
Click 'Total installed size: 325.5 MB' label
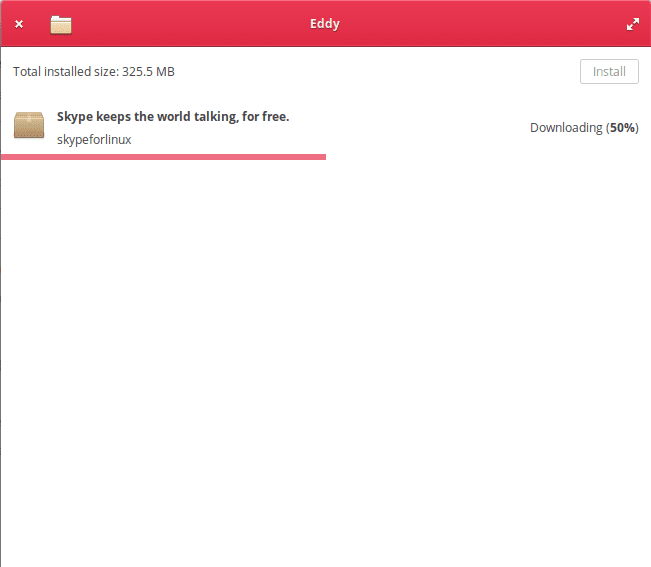click(x=94, y=71)
